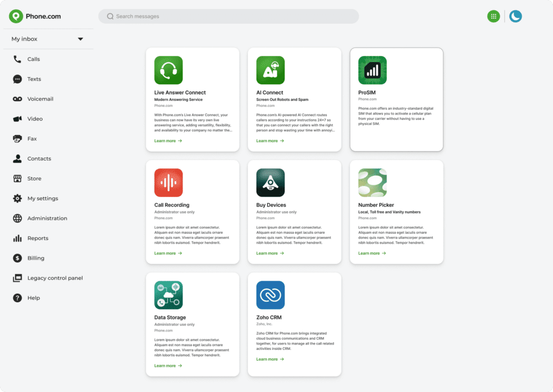Expand the My inbox dropdown
The image size is (553, 392).
(x=80, y=39)
